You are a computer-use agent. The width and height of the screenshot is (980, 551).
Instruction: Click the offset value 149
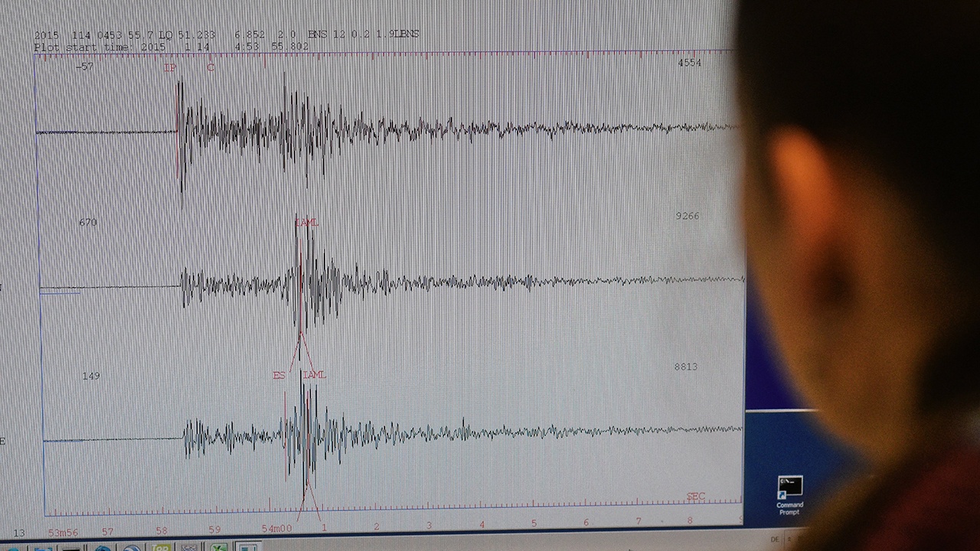(90, 376)
